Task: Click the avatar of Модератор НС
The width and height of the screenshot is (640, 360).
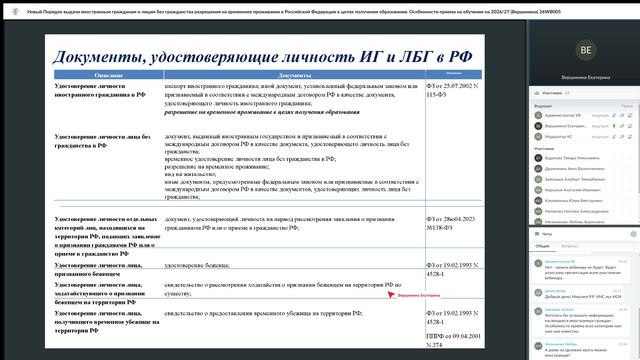Action: point(538,137)
